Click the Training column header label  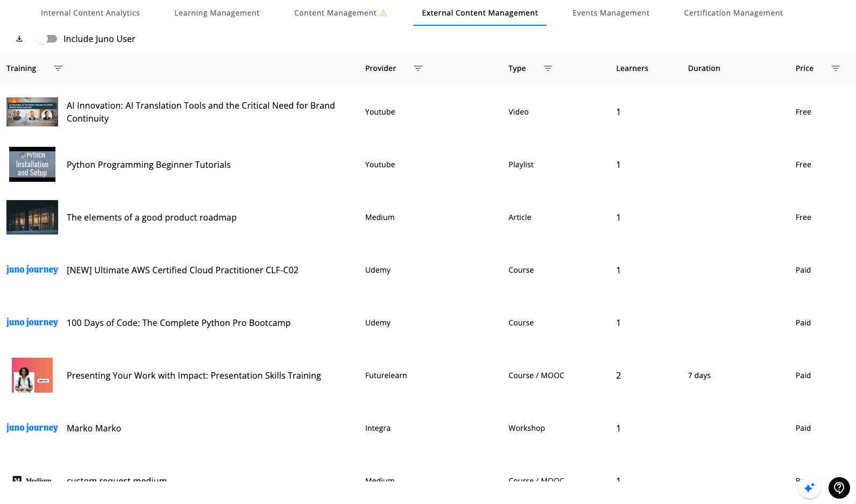point(22,68)
